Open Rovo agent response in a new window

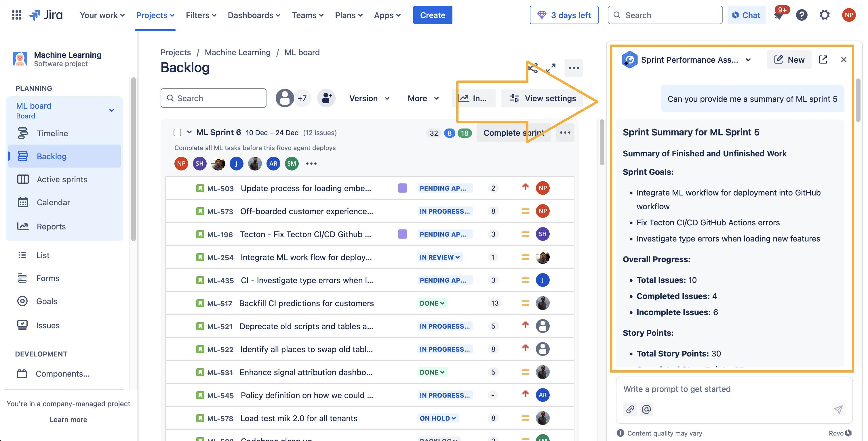point(823,59)
